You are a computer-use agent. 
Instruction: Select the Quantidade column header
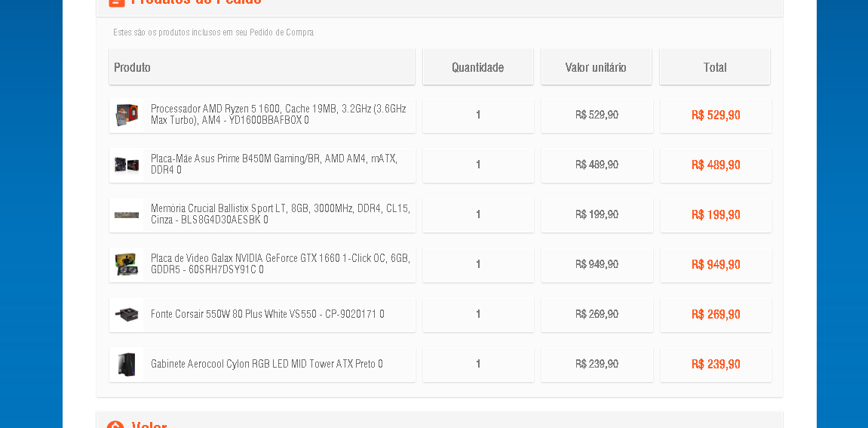pos(477,67)
